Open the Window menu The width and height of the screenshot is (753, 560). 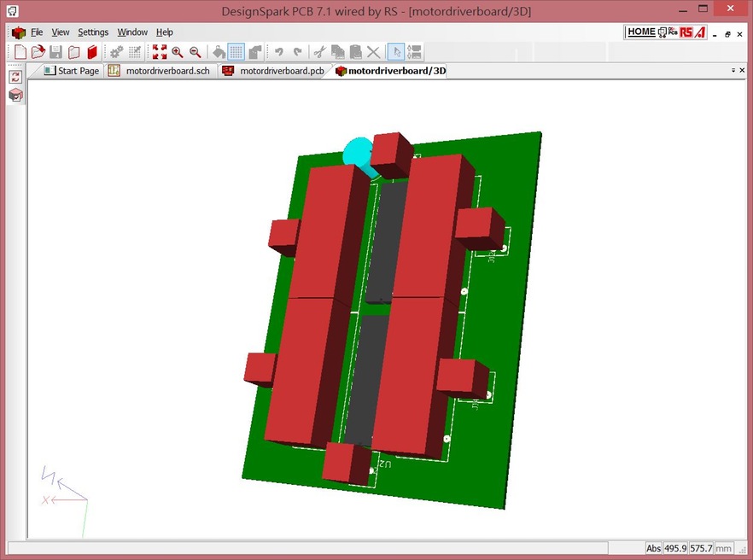(x=132, y=32)
